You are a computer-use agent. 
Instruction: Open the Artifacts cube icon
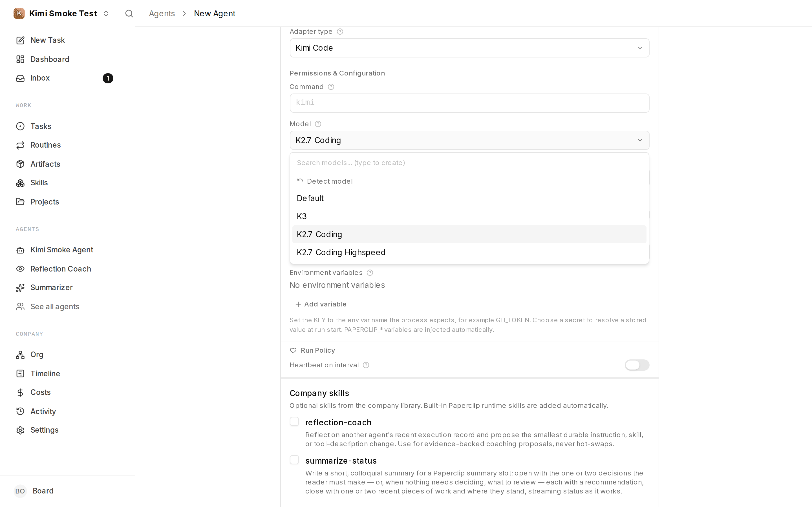point(20,164)
